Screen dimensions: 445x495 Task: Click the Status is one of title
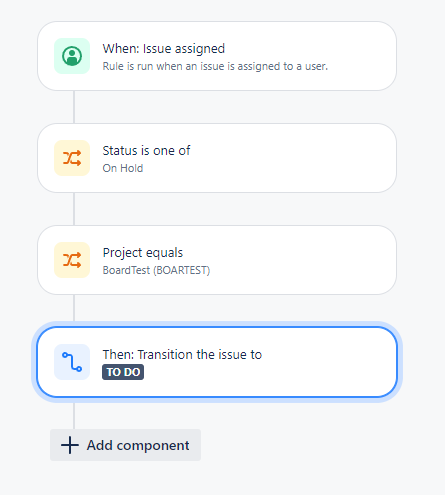pos(146,151)
